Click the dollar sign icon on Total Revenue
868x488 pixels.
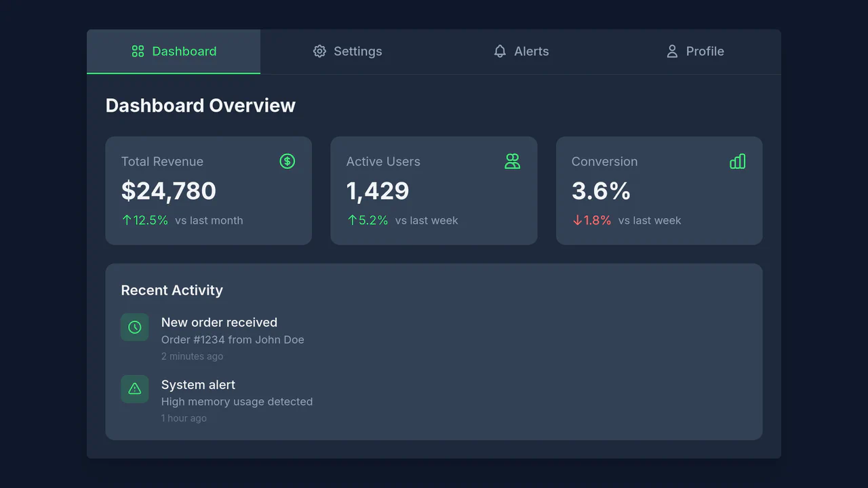coord(288,161)
